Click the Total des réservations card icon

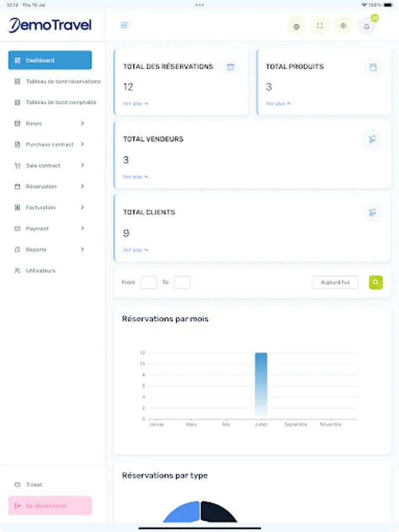pyautogui.click(x=231, y=67)
